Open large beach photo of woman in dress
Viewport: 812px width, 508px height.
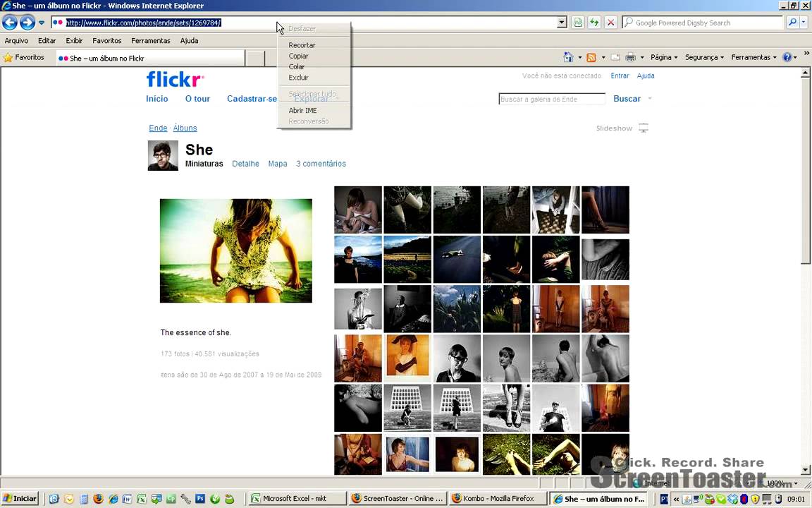pyautogui.click(x=236, y=251)
